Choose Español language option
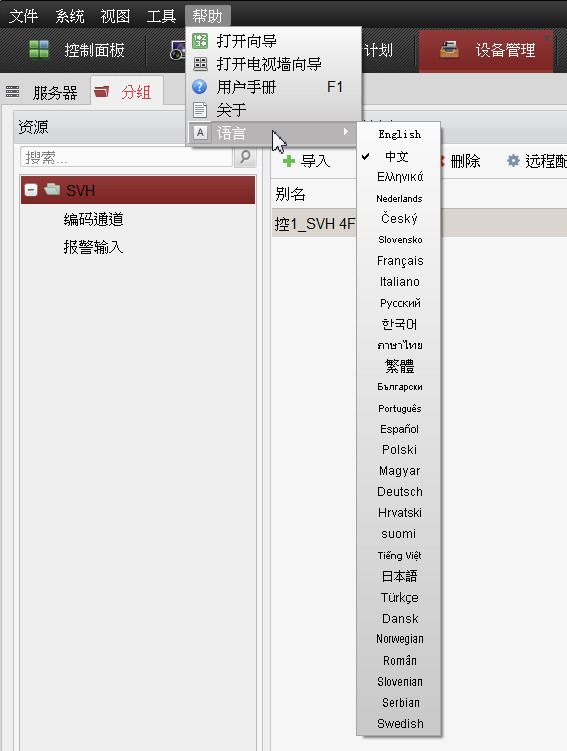567x751 pixels. pos(398,429)
